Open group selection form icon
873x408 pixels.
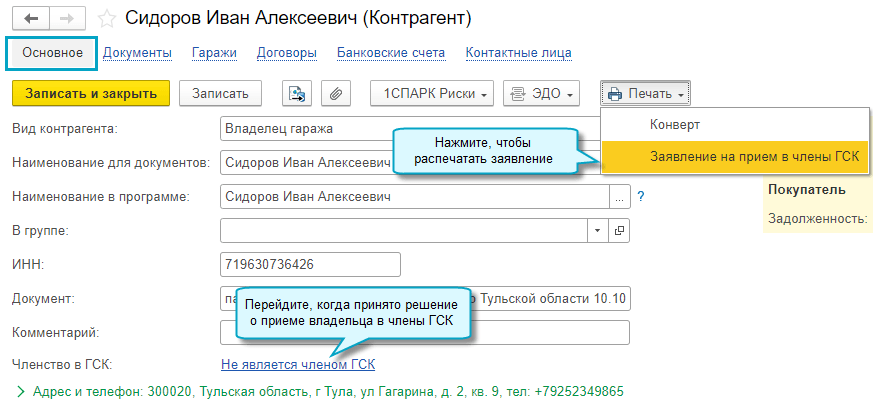point(619,231)
